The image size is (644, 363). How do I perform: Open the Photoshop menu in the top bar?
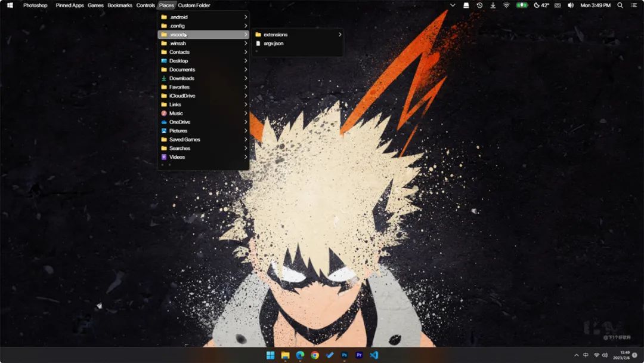pos(35,5)
